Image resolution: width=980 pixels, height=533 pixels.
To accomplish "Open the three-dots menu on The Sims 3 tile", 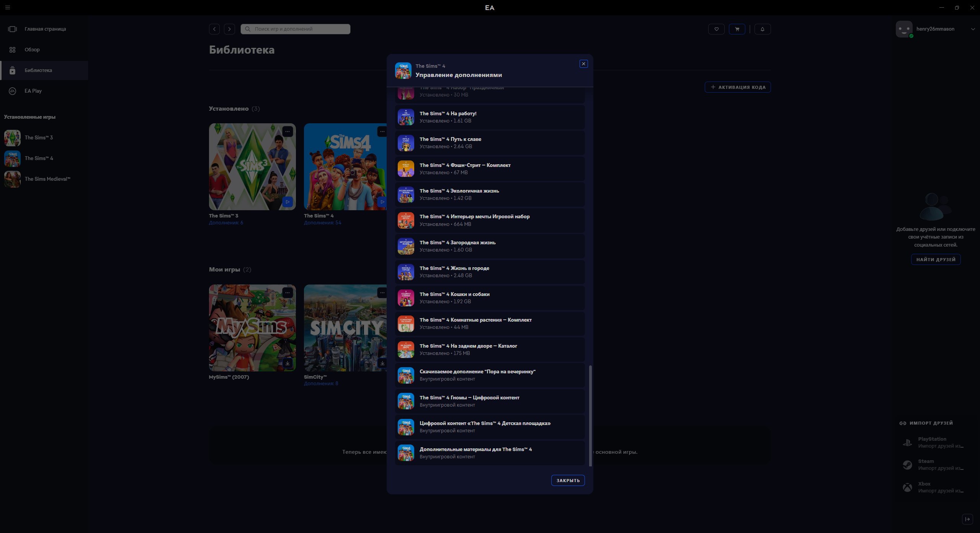I will [x=287, y=132].
